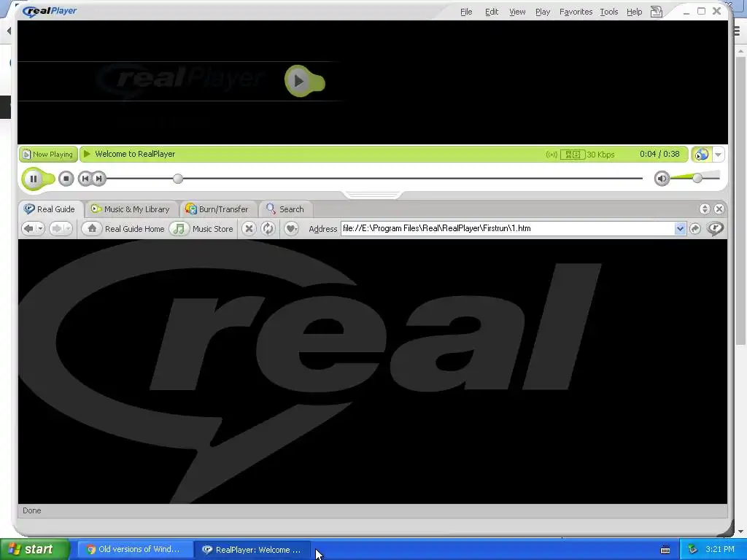Skip to the next clip
This screenshot has height=560, width=747.
[98, 179]
